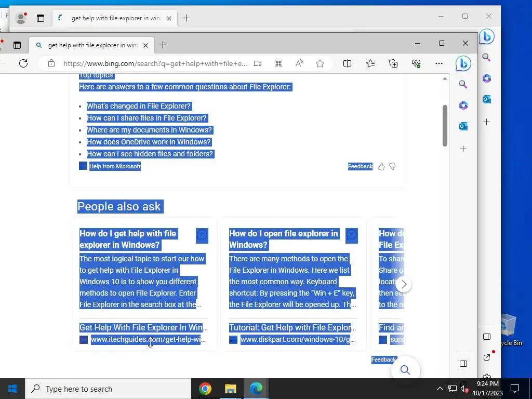Open new tab in back Edge window
The image size is (532, 399).
[187, 18]
